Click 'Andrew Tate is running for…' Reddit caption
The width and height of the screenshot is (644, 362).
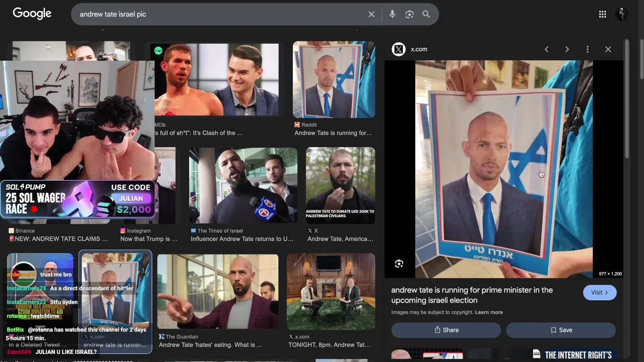pyautogui.click(x=334, y=133)
